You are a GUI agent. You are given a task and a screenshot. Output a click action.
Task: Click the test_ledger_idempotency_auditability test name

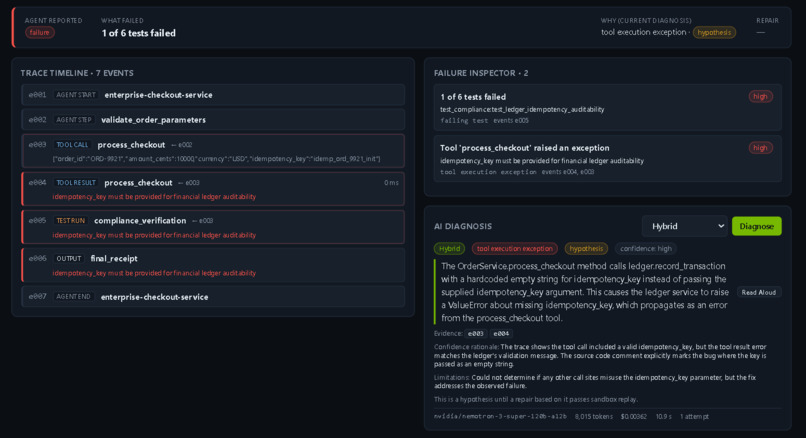click(x=522, y=110)
